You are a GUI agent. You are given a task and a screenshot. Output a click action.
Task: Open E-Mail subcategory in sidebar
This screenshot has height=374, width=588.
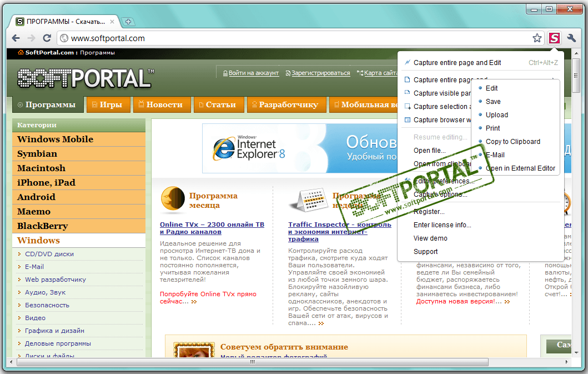(34, 267)
